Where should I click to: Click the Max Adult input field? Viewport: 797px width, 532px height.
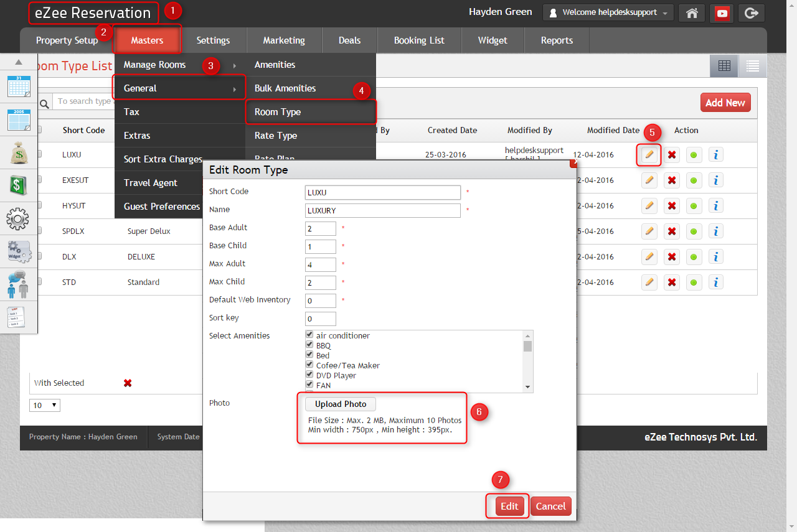[321, 264]
